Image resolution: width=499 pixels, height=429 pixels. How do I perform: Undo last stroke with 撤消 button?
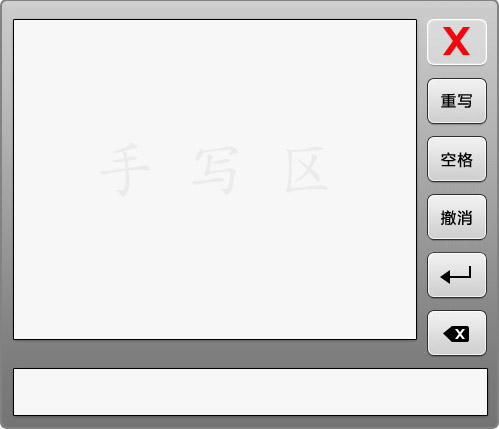[x=457, y=217]
